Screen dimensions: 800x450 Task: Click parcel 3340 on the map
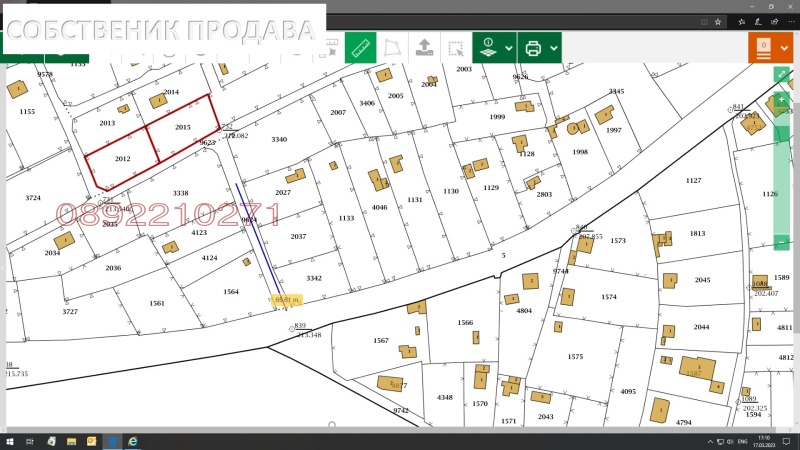tap(279, 139)
